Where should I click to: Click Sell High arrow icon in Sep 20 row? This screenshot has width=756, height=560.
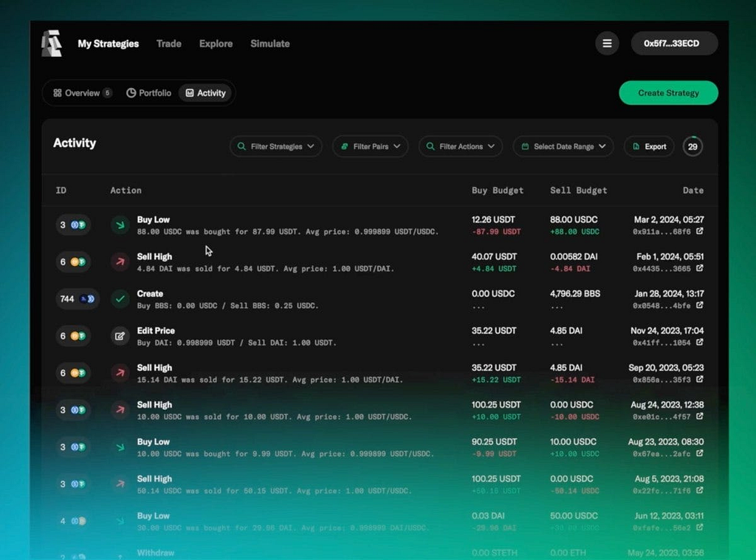(x=120, y=373)
